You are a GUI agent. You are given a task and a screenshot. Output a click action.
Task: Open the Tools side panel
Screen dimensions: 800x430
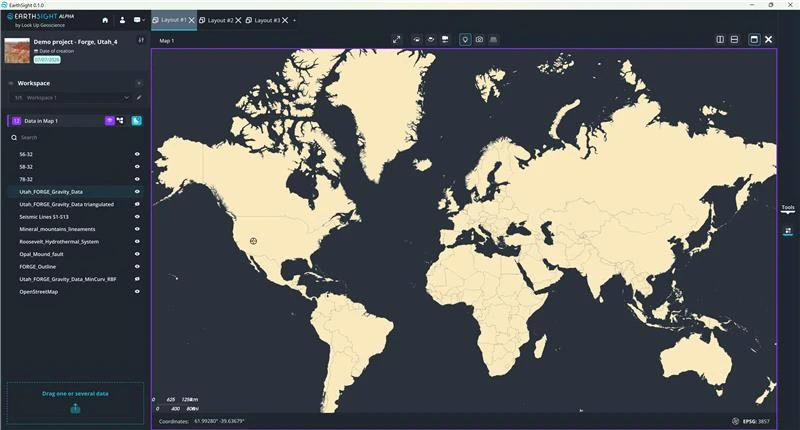(x=788, y=208)
